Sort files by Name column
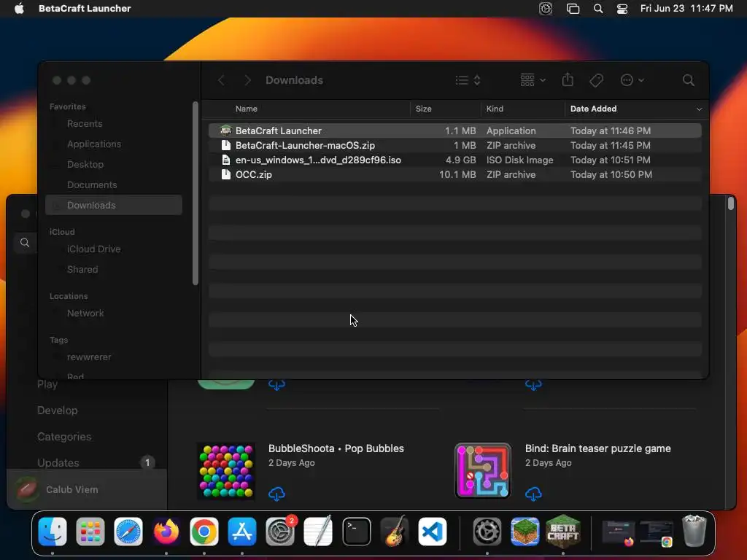This screenshot has width=747, height=560. [247, 109]
